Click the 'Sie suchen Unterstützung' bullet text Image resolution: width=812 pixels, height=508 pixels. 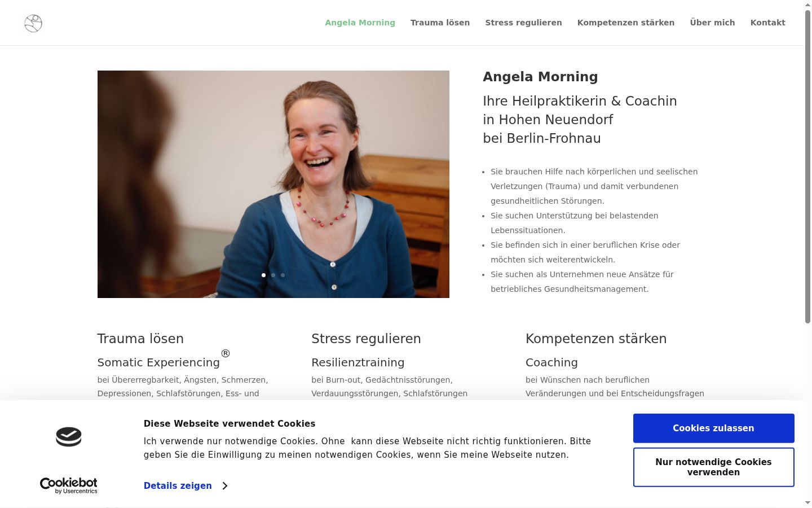[574, 223]
